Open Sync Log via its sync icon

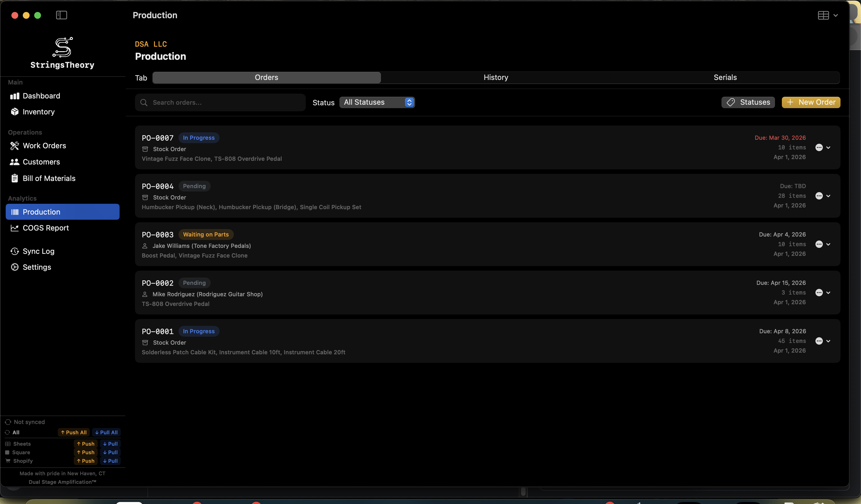pyautogui.click(x=15, y=251)
